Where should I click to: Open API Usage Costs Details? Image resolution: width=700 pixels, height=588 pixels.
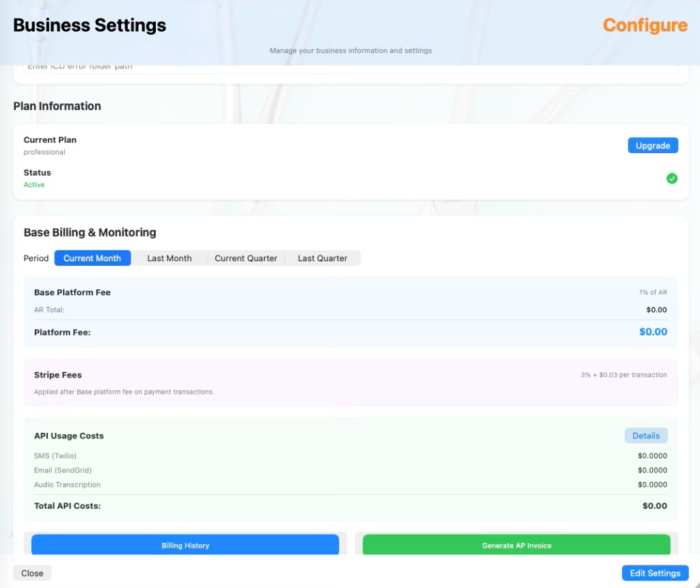pyautogui.click(x=645, y=436)
